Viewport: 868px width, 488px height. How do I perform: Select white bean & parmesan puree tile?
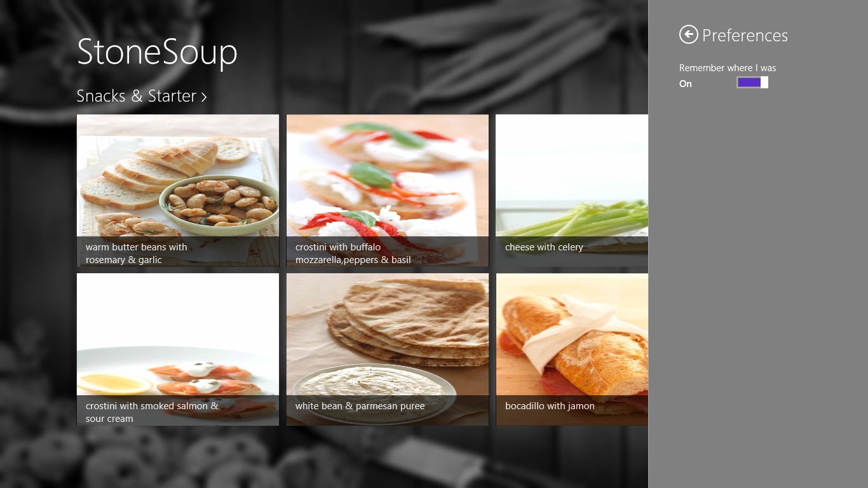[x=388, y=349]
